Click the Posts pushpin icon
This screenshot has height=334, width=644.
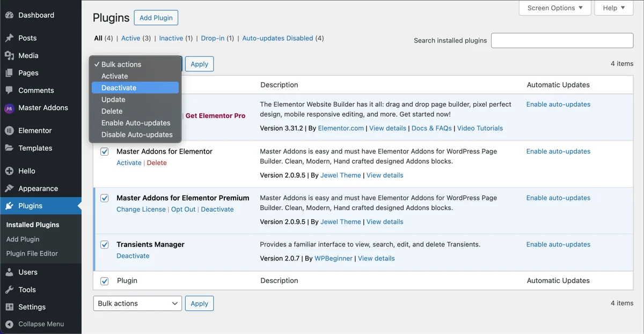9,38
